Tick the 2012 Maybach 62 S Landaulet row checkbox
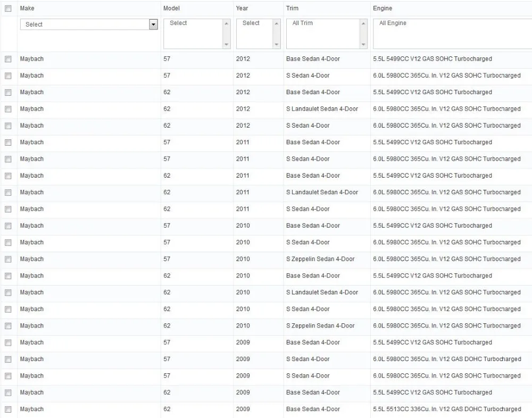The width and height of the screenshot is (532, 418). pos(8,109)
